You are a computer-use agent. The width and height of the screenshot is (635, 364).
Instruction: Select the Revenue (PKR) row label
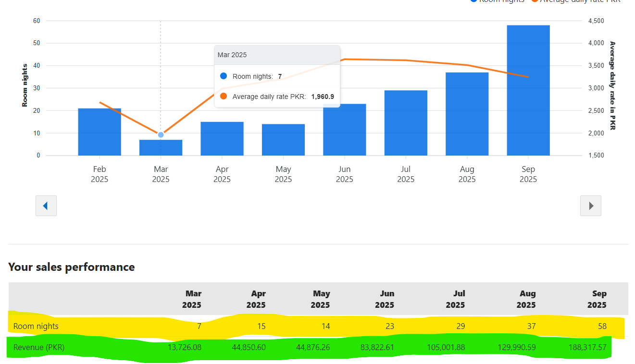click(x=39, y=347)
